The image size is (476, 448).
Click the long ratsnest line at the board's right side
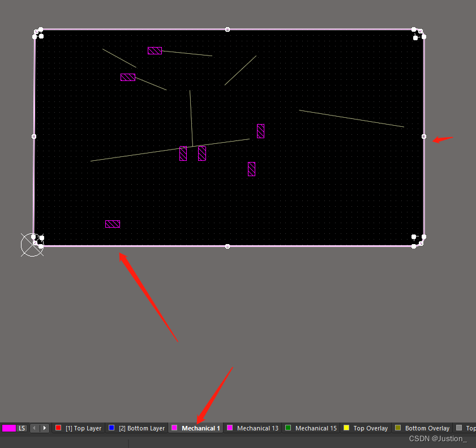[x=351, y=118]
